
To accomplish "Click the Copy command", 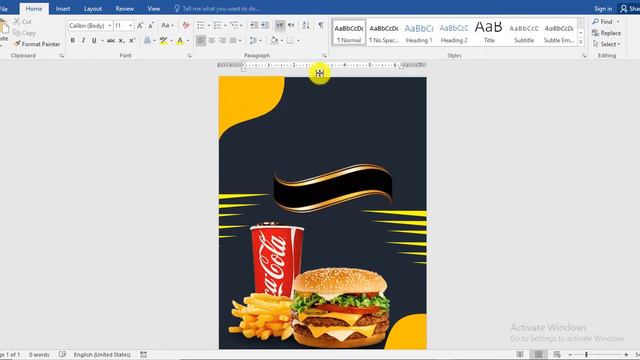I will pos(24,33).
